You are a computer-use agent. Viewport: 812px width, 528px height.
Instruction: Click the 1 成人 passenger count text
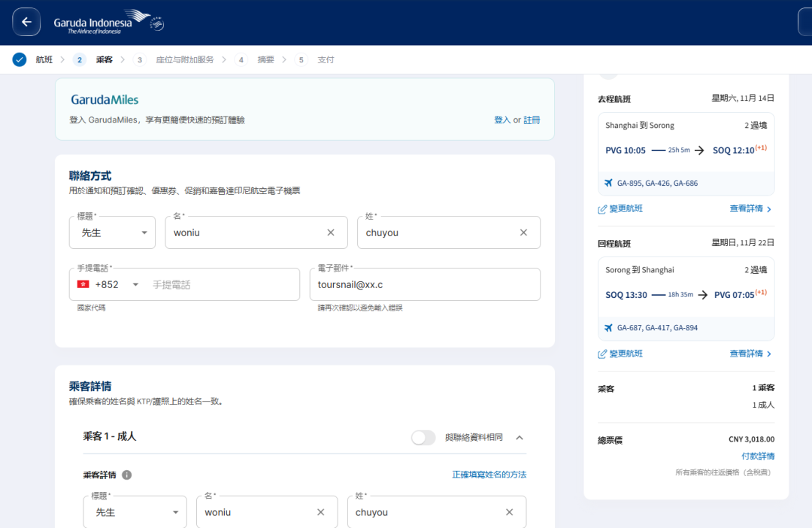[x=763, y=405]
